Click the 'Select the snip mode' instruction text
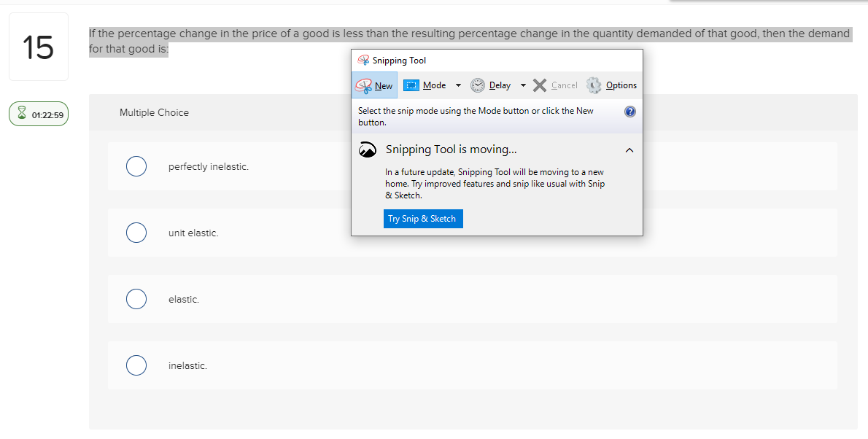This screenshot has height=439, width=868. 476,116
